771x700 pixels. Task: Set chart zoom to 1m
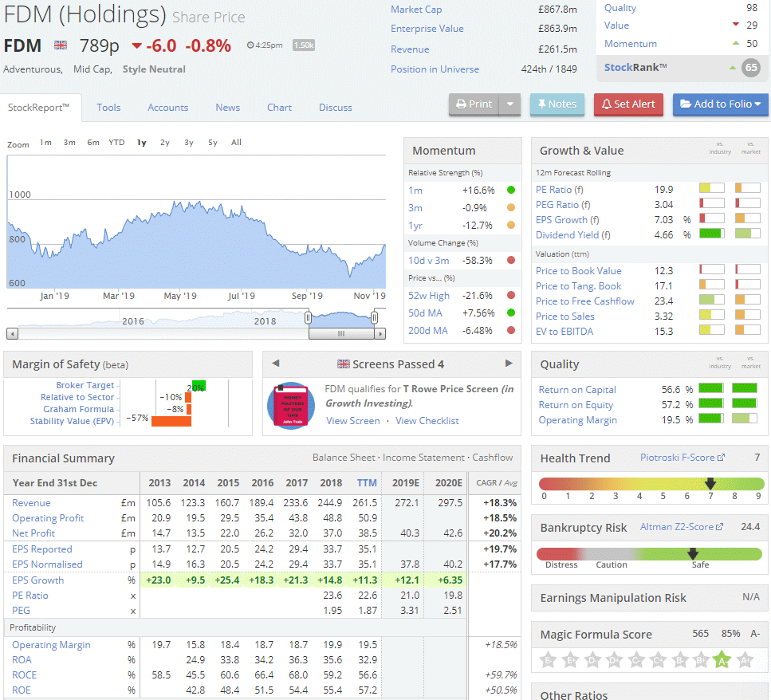coord(45,142)
